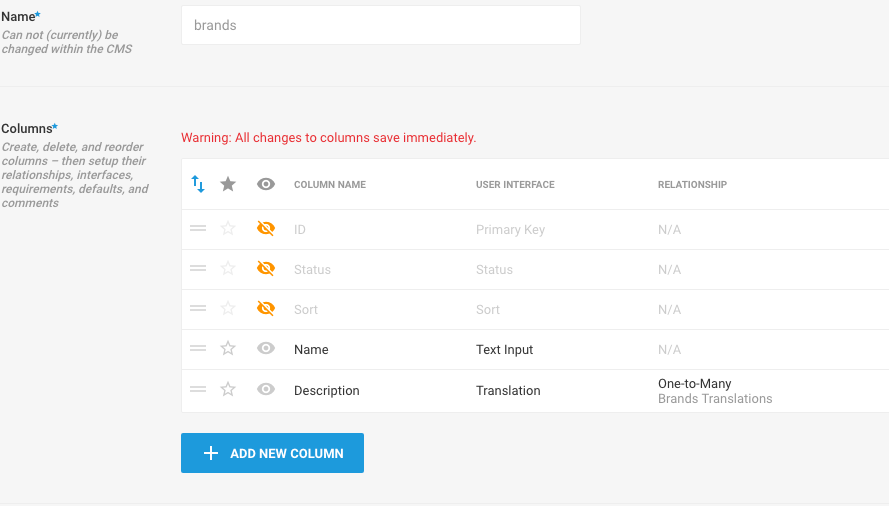This screenshot has height=506, width=889.
Task: Open the Name column's Text Input interface
Action: pyautogui.click(x=504, y=349)
